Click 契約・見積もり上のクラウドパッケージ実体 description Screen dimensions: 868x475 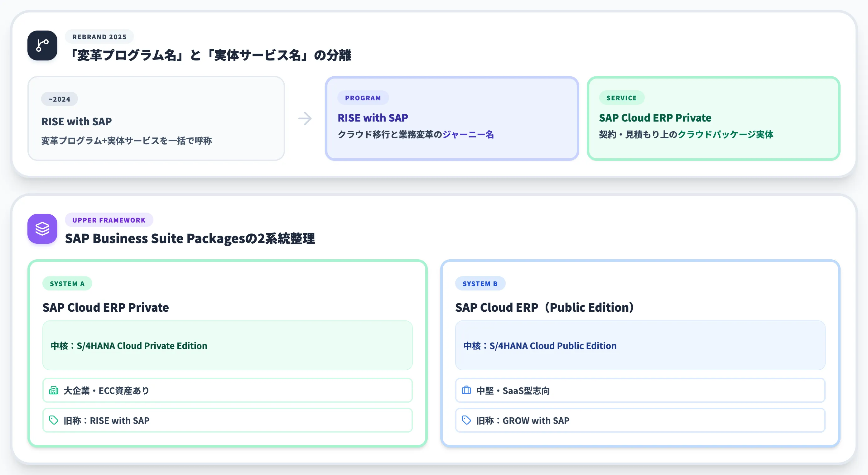pos(686,134)
